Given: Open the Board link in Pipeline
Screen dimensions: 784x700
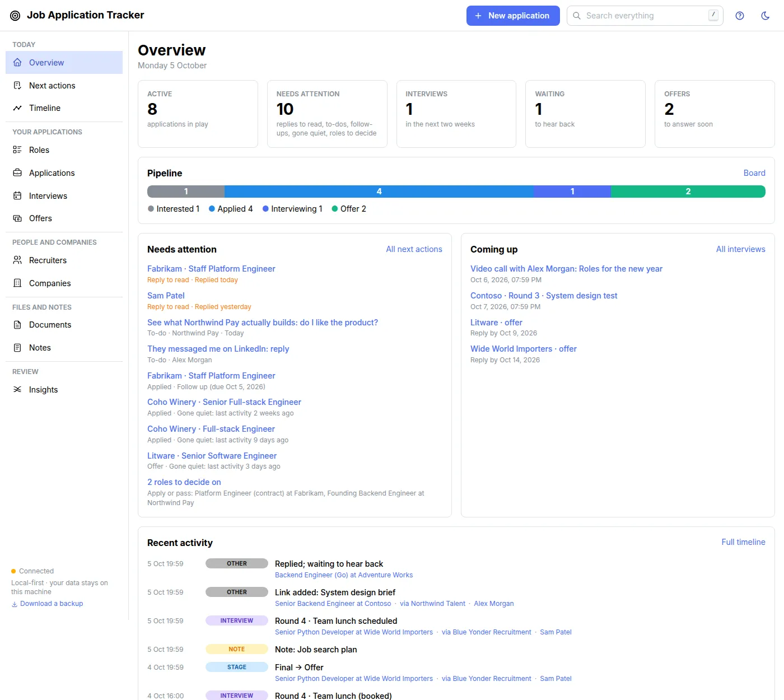Looking at the screenshot, I should click(754, 173).
